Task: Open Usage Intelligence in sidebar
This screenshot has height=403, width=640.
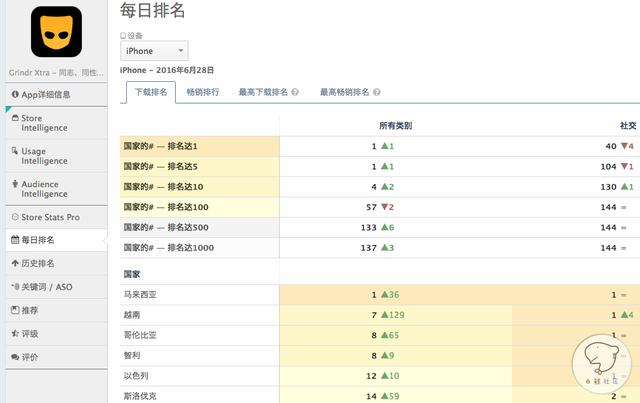Action: 56,156
